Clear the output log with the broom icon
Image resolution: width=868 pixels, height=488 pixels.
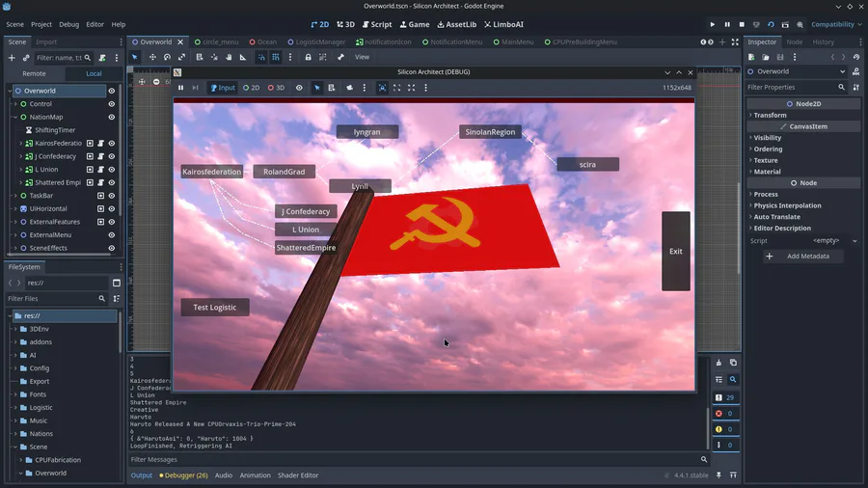(x=719, y=363)
